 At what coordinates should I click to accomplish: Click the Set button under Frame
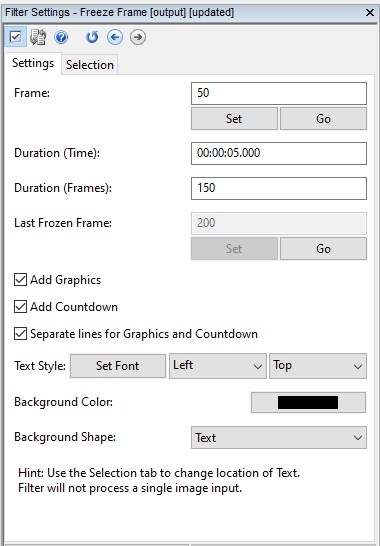[234, 119]
